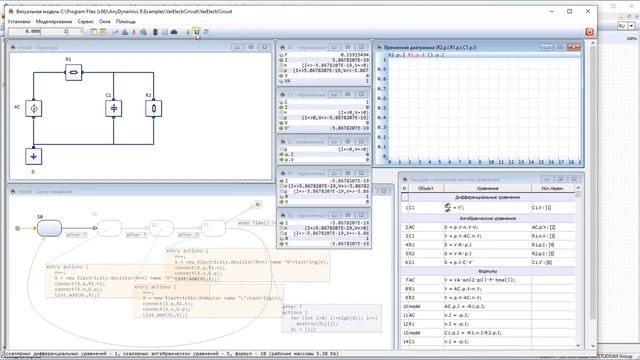Select variable C row in C1 variables window
Screen dimensions: 640x360
pos(324,102)
